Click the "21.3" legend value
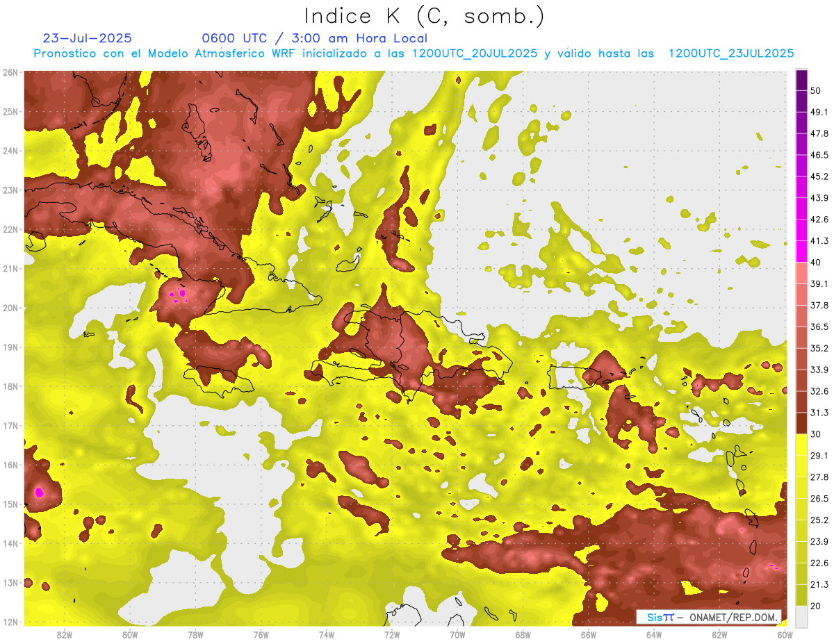834x644 pixels. tap(818, 585)
